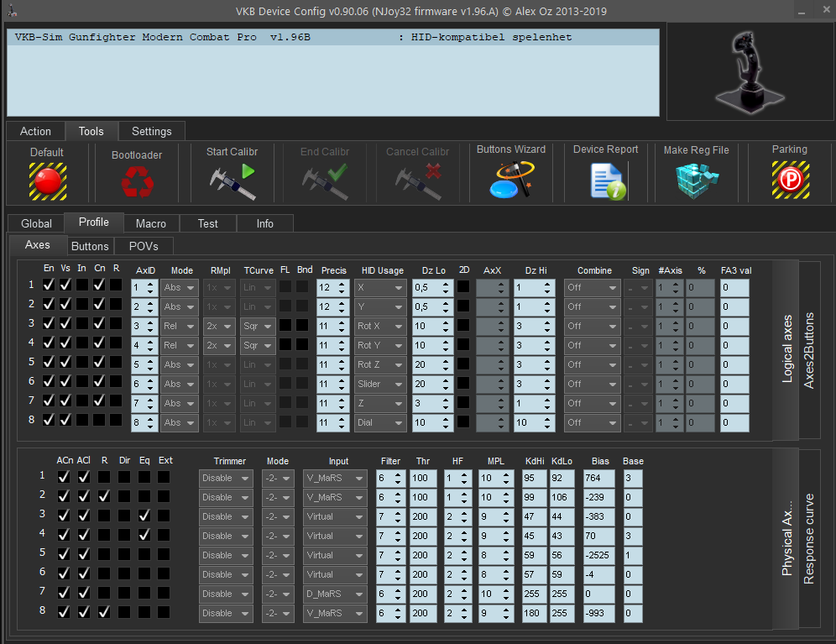Toggle ACn checkbox for physical axis 6

pyautogui.click(x=64, y=573)
